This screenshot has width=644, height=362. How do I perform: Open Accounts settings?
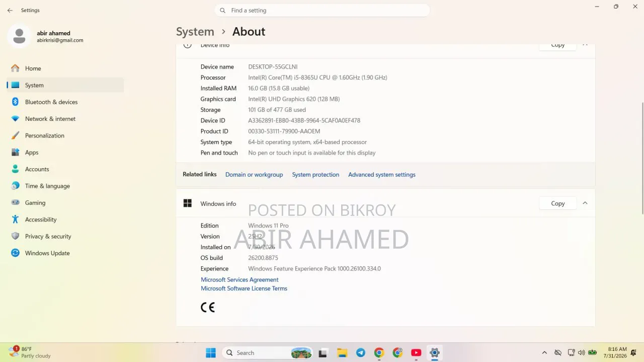[65, 169]
